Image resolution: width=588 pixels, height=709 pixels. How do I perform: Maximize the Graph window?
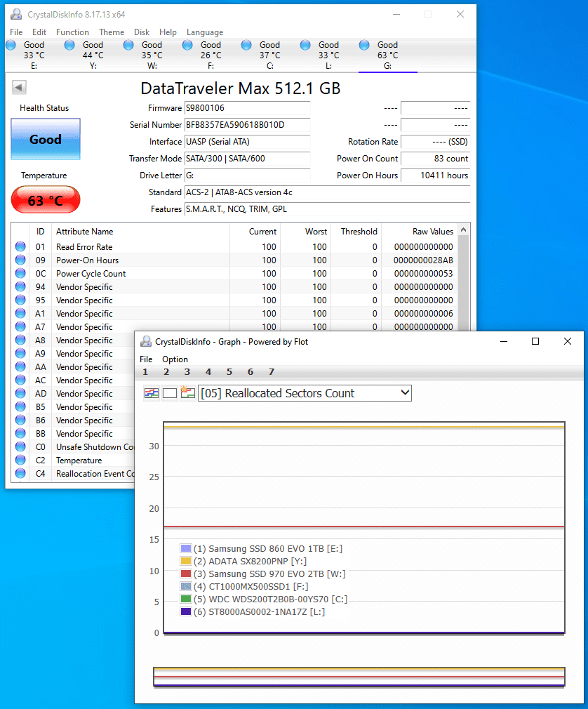click(x=535, y=341)
